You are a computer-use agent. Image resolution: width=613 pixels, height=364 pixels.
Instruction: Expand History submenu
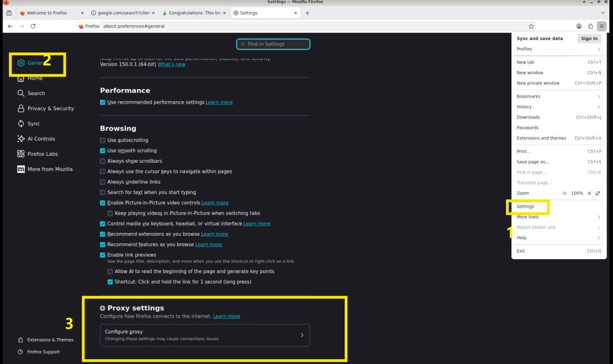click(x=559, y=107)
